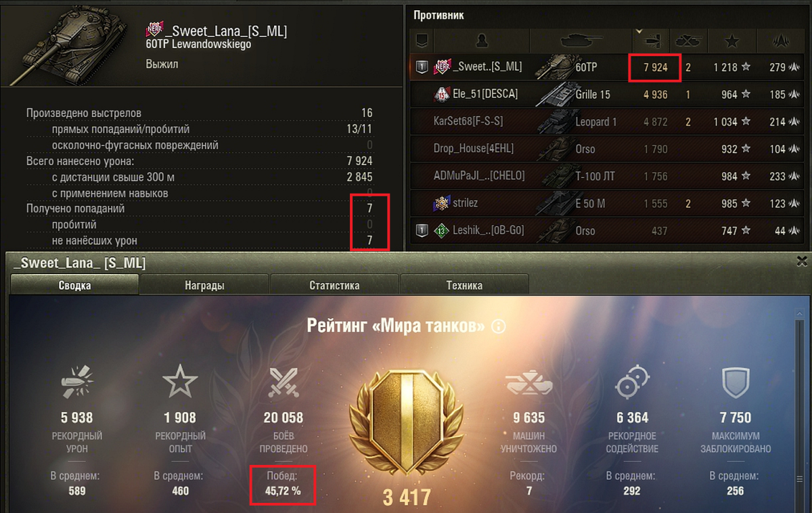Sort by experience star column icon
The image size is (812, 513).
(731, 41)
